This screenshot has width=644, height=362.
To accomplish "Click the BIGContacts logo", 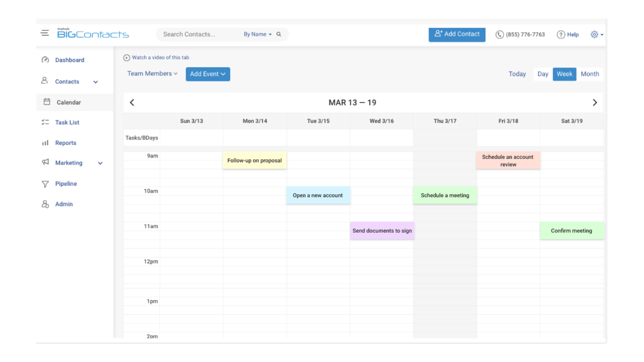I will coord(93,33).
